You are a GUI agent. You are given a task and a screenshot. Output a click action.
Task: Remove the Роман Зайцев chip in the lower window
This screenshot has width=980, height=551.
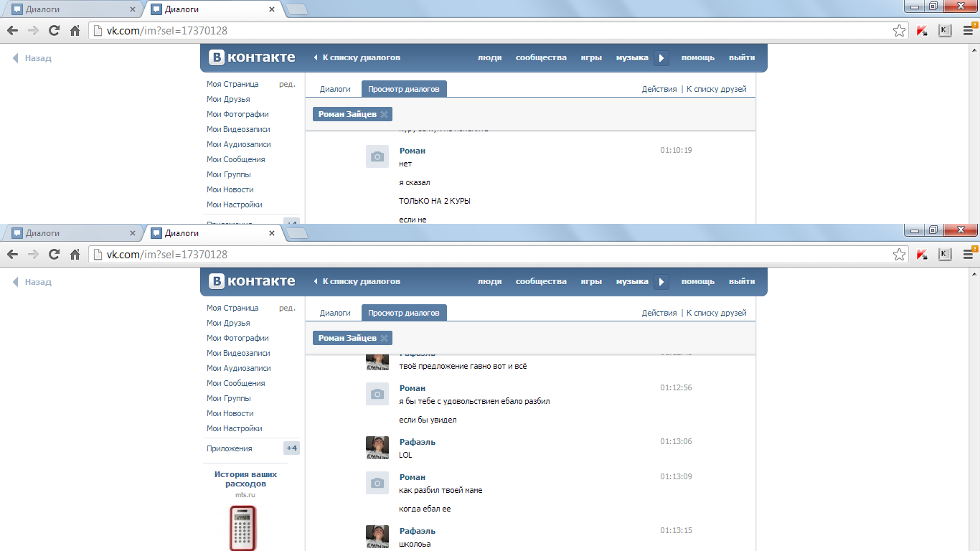(x=385, y=339)
